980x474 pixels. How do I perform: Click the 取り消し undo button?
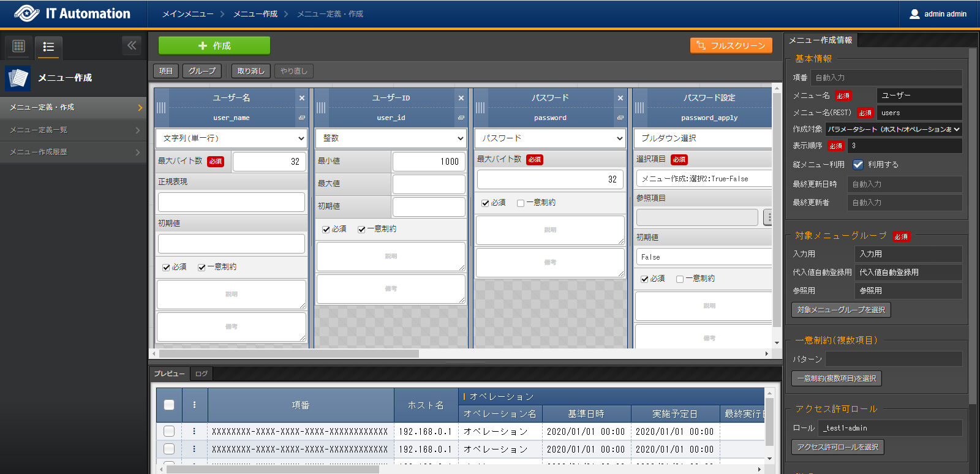pos(251,71)
